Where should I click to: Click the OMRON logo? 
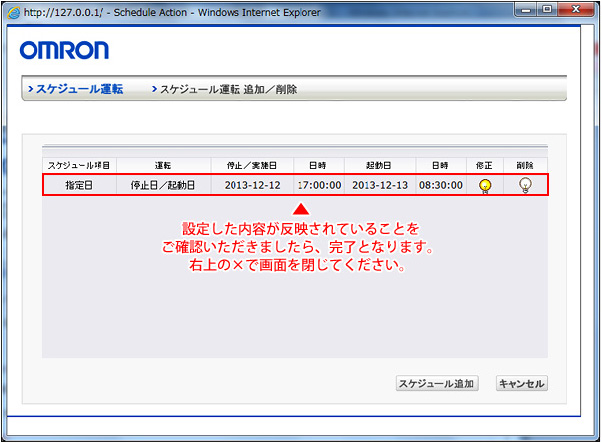pos(64,50)
